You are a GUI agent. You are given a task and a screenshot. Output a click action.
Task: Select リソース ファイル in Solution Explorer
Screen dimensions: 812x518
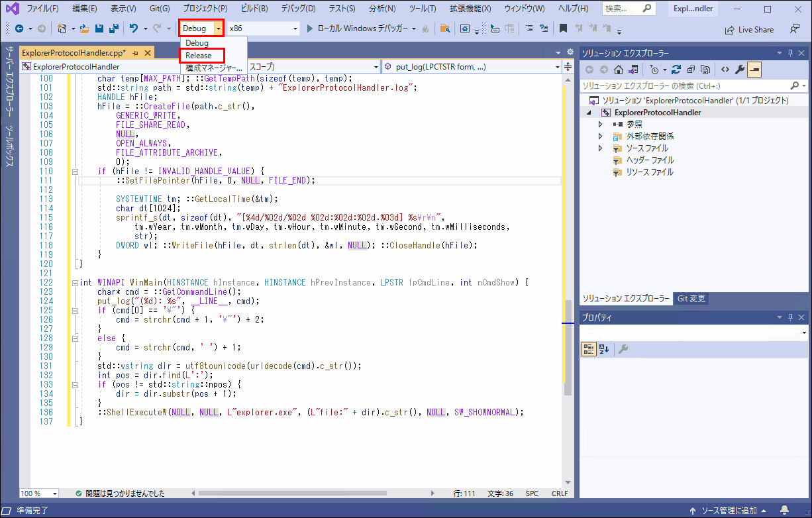coord(650,172)
